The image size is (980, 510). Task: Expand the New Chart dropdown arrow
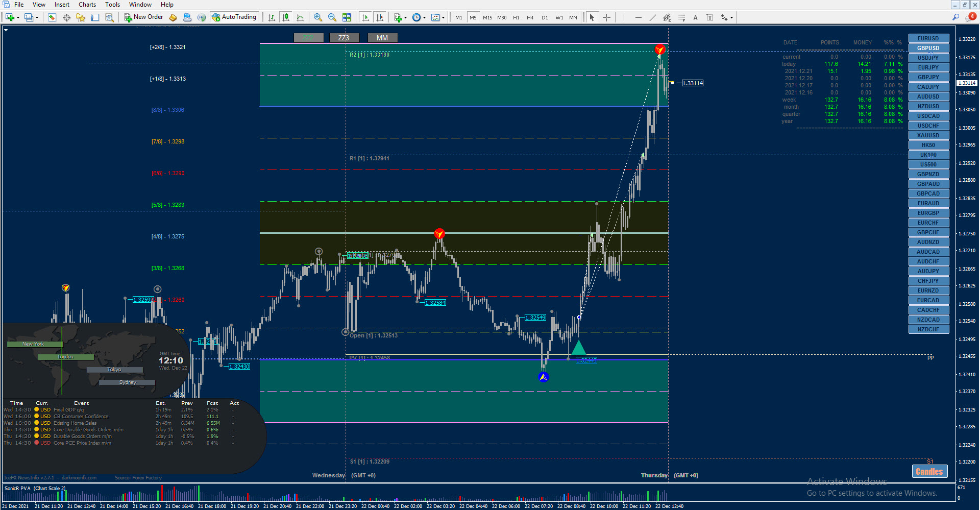click(x=18, y=18)
